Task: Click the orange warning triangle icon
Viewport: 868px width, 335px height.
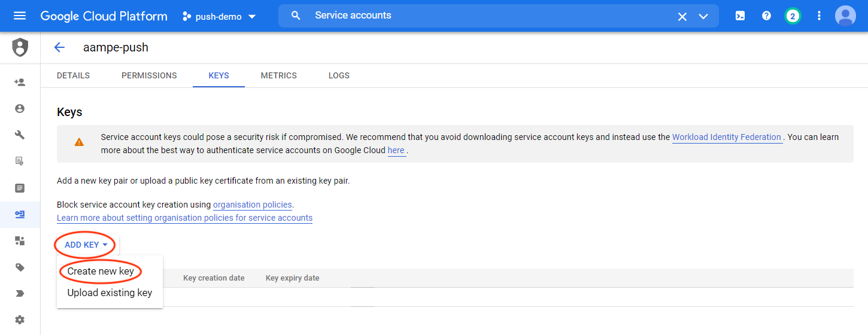Action: pos(79,142)
